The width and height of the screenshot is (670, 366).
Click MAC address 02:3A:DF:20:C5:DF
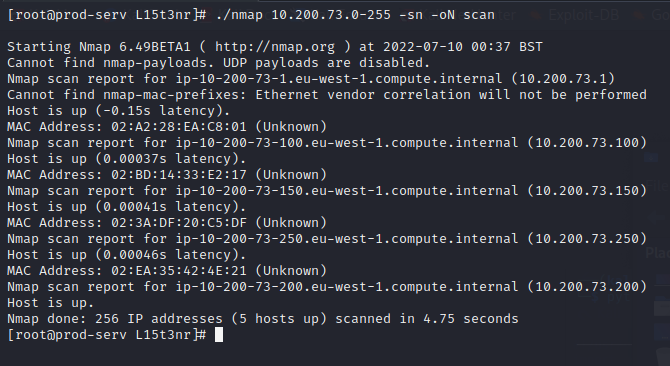[x=179, y=223]
